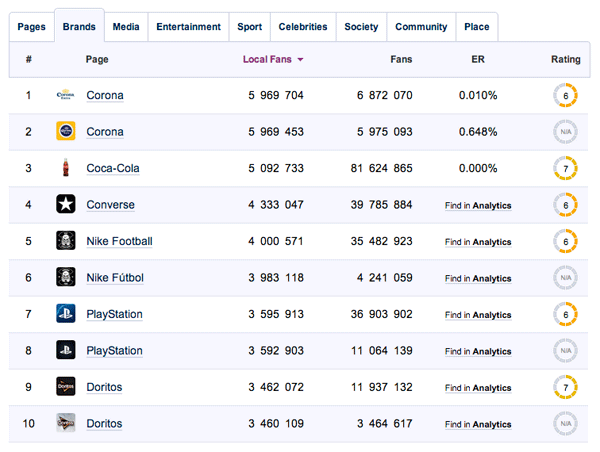This screenshot has width=600, height=452.
Task: Sort by the ER column header
Action: coord(478,59)
